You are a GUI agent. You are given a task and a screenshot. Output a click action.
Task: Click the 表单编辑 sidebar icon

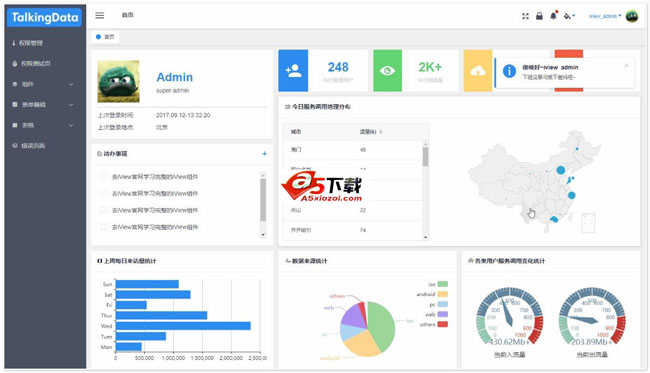pyautogui.click(x=15, y=104)
